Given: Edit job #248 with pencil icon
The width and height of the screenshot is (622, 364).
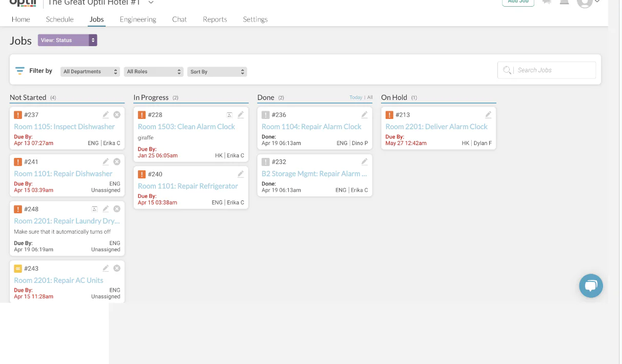Looking at the screenshot, I should coord(106,209).
